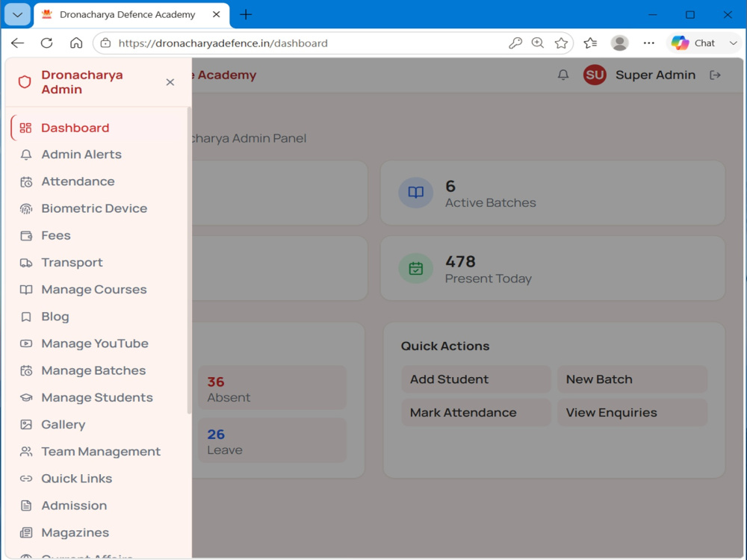Viewport: 747px width, 560px height.
Task: Expand the Copilot Chat dropdown chevron
Action: (734, 43)
